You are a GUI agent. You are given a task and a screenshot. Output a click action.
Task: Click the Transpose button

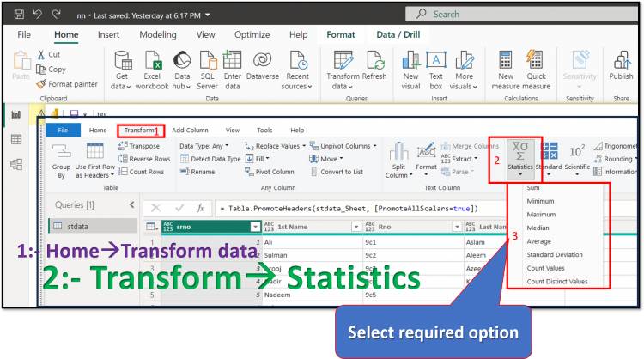139,146
